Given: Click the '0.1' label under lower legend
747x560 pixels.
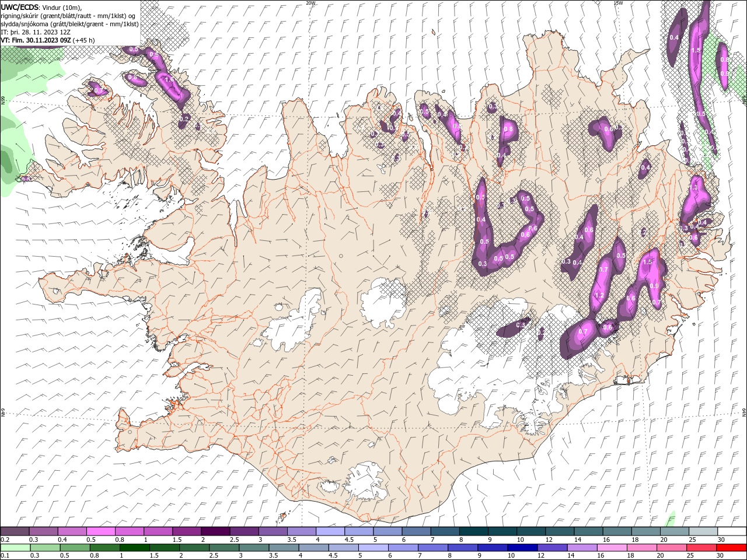Looking at the screenshot, I should [4, 556].
